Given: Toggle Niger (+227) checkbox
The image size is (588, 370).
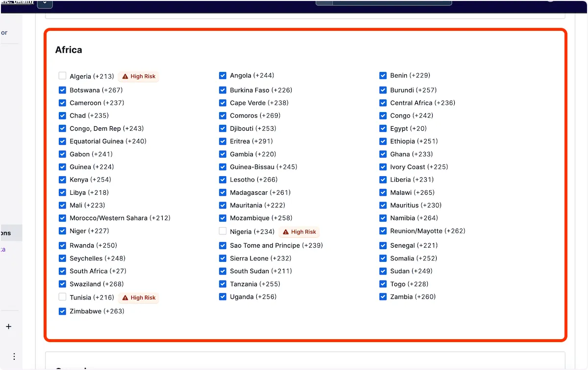Looking at the screenshot, I should [62, 231].
